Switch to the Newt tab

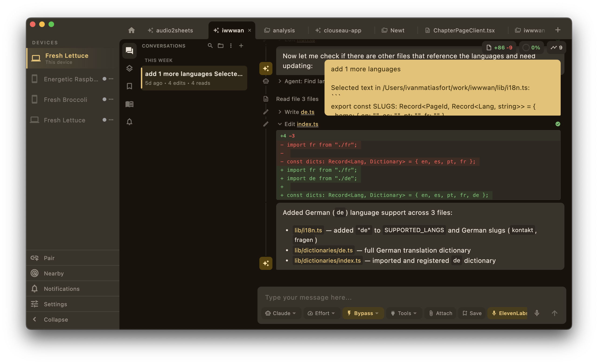click(x=393, y=30)
